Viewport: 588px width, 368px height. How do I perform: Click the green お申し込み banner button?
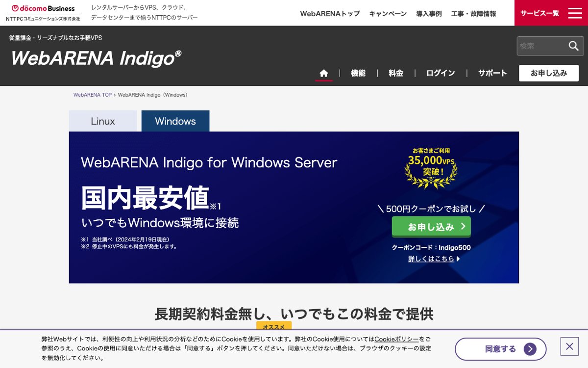point(431,227)
